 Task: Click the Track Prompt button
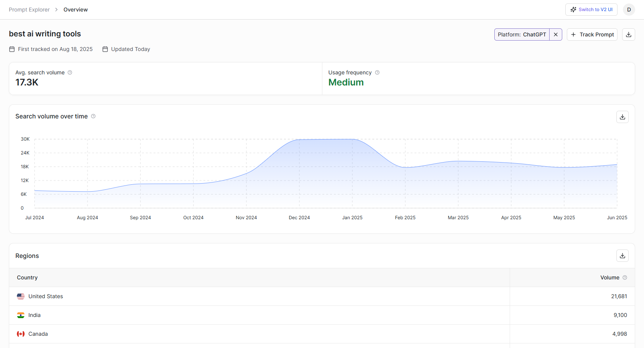(x=592, y=34)
